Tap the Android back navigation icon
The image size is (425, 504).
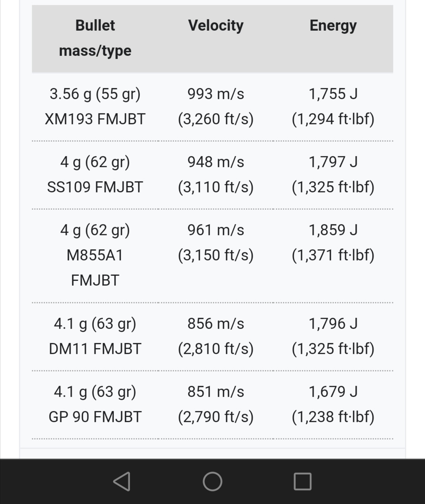tap(122, 481)
